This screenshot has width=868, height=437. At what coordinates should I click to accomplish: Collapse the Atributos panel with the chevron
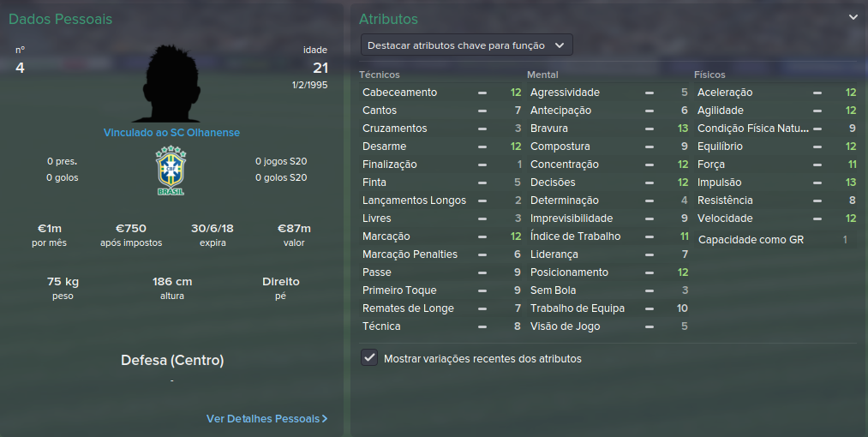[853, 17]
